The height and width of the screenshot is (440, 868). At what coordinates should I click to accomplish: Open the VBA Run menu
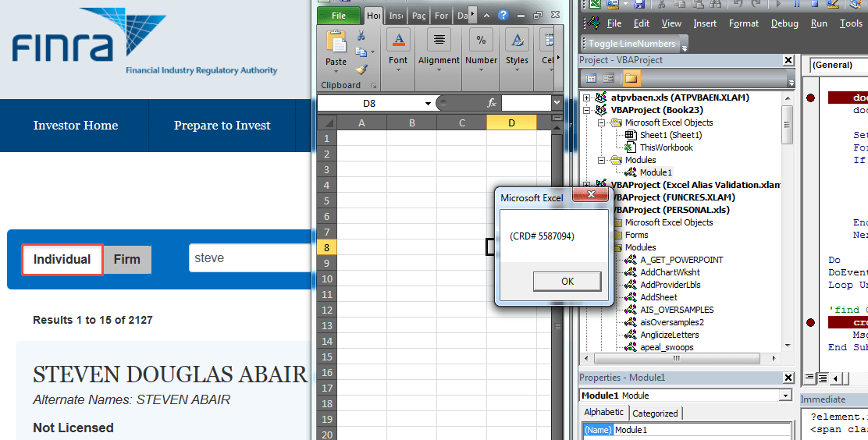click(819, 23)
